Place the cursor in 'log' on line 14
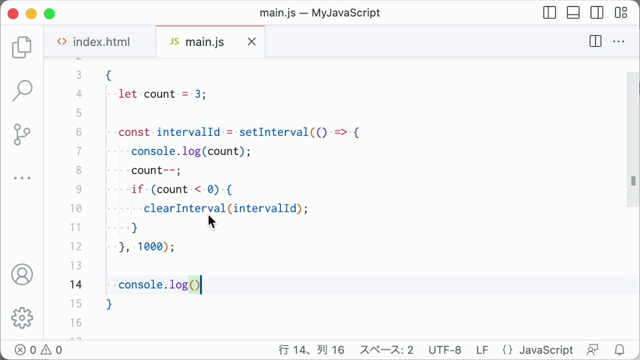The width and height of the screenshot is (640, 360). 178,284
